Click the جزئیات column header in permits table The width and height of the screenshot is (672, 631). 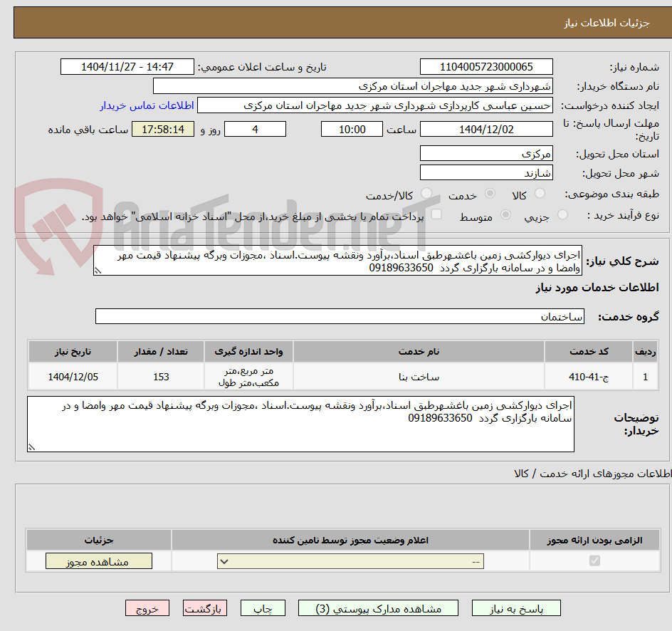point(98,540)
